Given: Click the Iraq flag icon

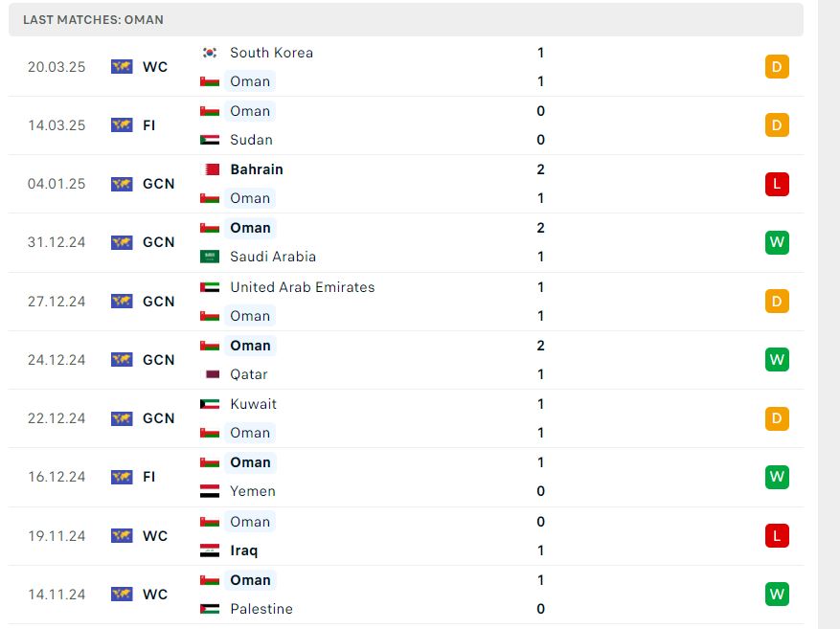Looking at the screenshot, I should 210,550.
